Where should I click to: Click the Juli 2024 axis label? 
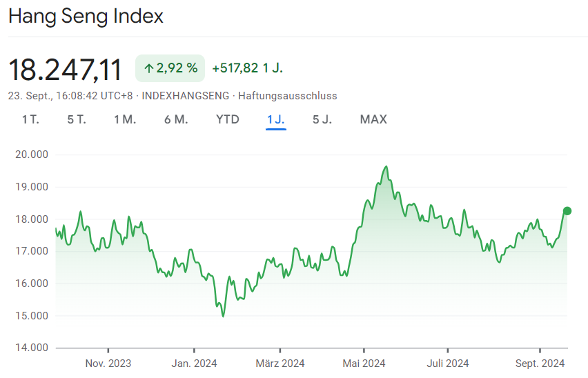[448, 364]
